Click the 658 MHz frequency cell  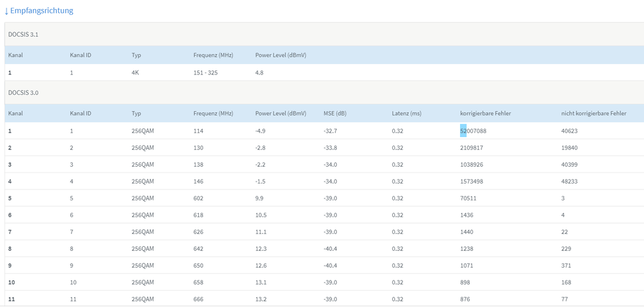pos(198,282)
